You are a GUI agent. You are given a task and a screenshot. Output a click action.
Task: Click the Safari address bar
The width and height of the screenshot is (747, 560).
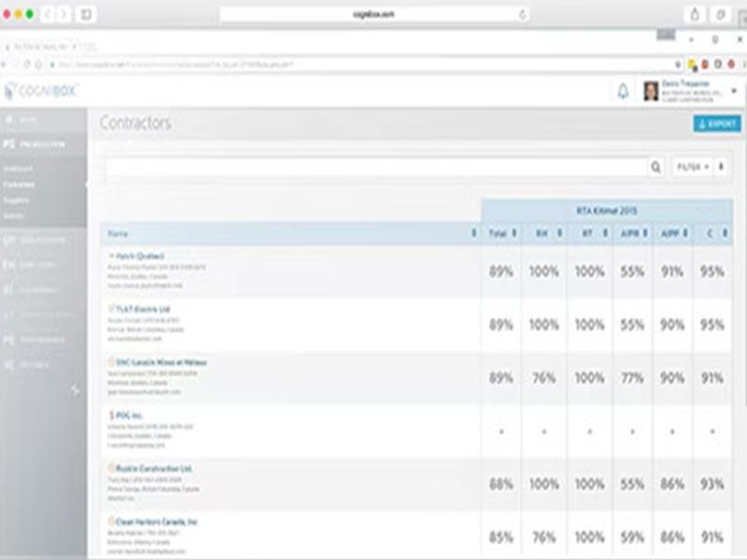pos(374,15)
